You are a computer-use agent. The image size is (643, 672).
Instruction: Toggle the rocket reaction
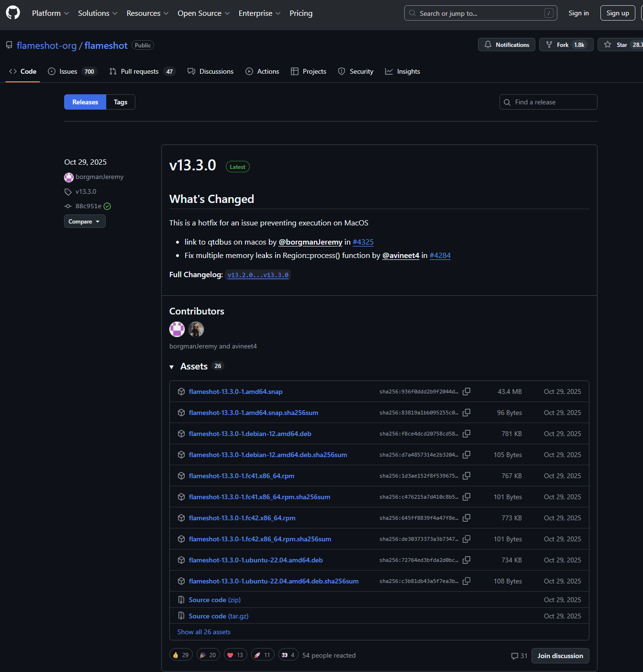(263, 655)
